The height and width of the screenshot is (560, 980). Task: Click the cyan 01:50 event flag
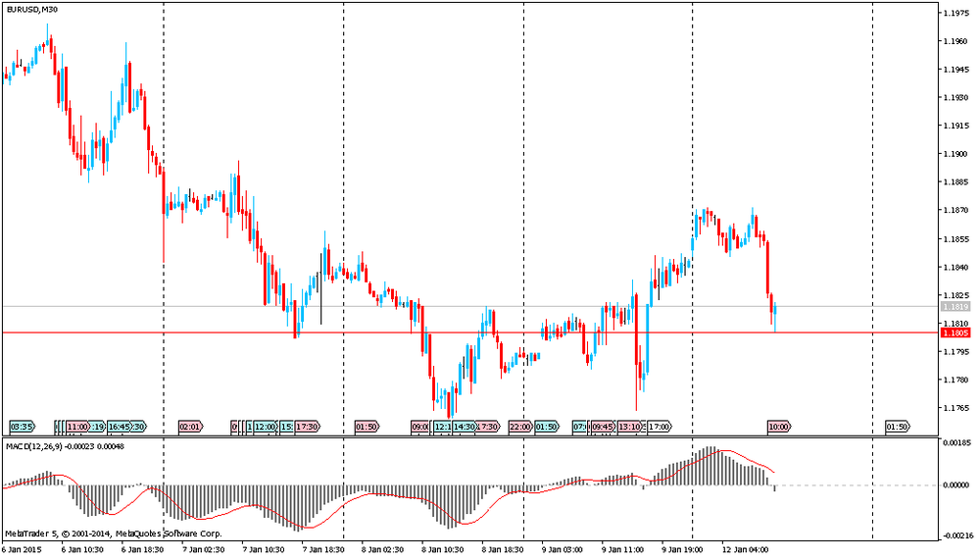[546, 428]
